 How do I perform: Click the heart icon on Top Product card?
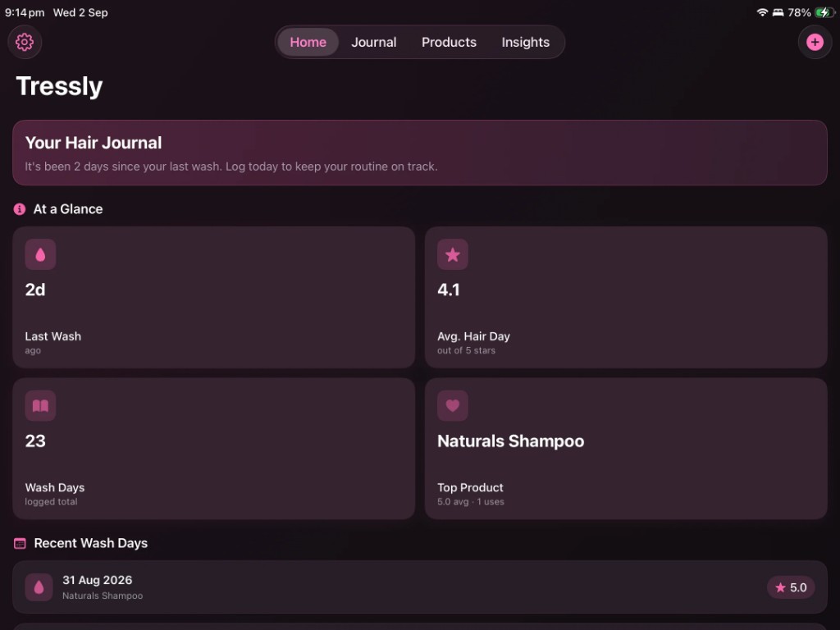pyautogui.click(x=452, y=405)
